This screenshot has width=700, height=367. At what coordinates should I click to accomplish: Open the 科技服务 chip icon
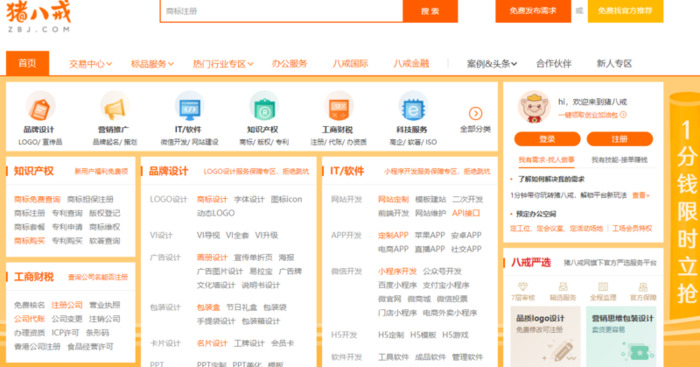tap(412, 107)
